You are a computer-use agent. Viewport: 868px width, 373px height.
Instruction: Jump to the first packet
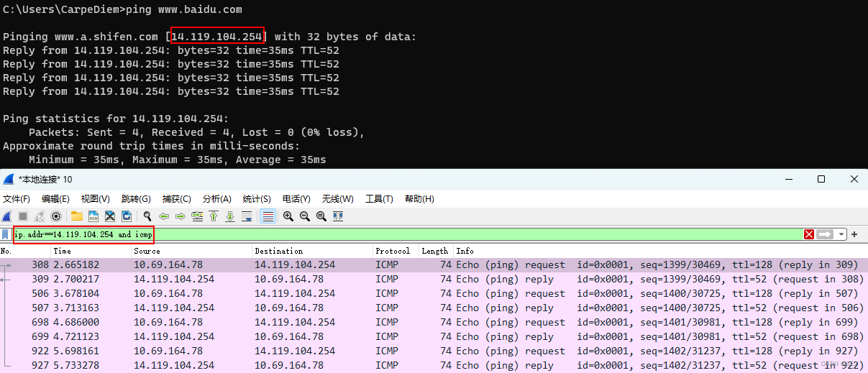click(214, 216)
